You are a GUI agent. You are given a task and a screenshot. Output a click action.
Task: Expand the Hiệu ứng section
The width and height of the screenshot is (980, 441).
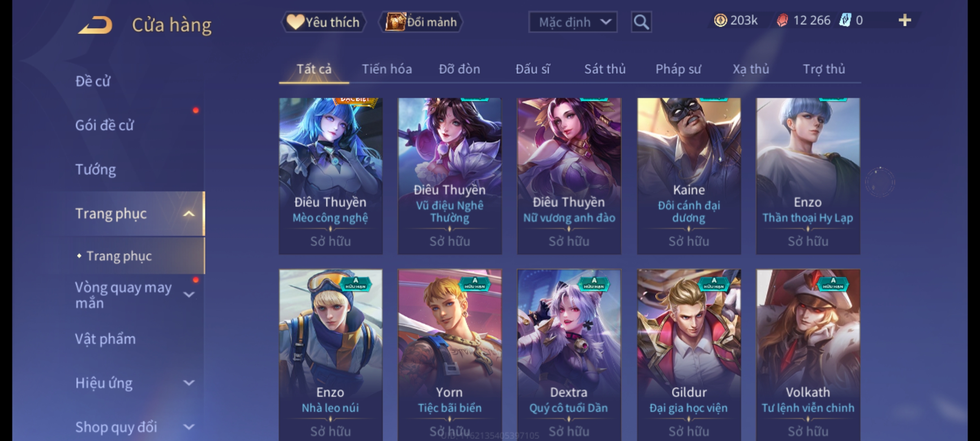point(189,383)
